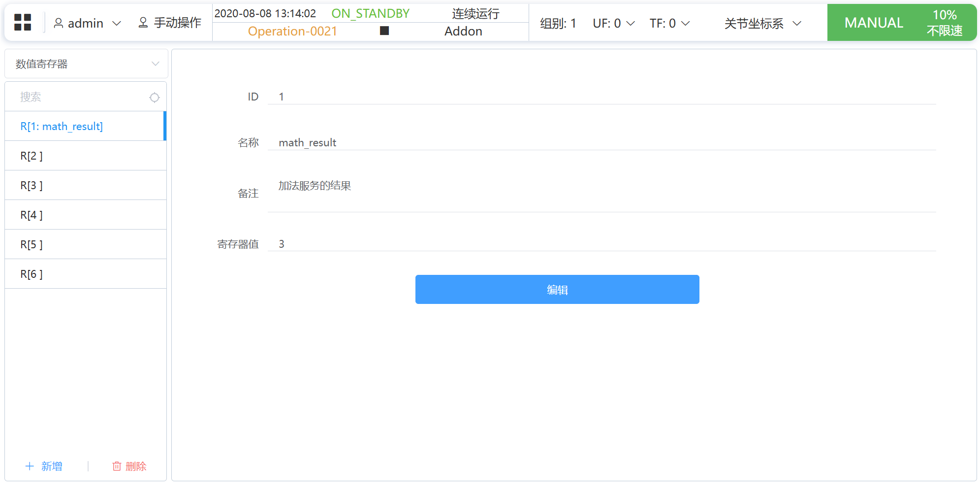Click the black stop square icon
The height and width of the screenshot is (499, 980).
[384, 31]
